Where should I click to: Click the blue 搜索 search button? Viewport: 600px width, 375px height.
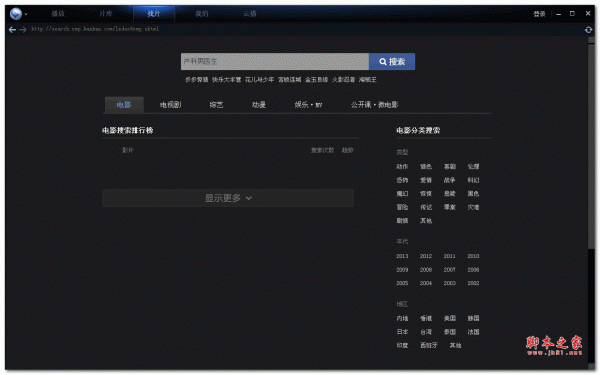(x=392, y=62)
